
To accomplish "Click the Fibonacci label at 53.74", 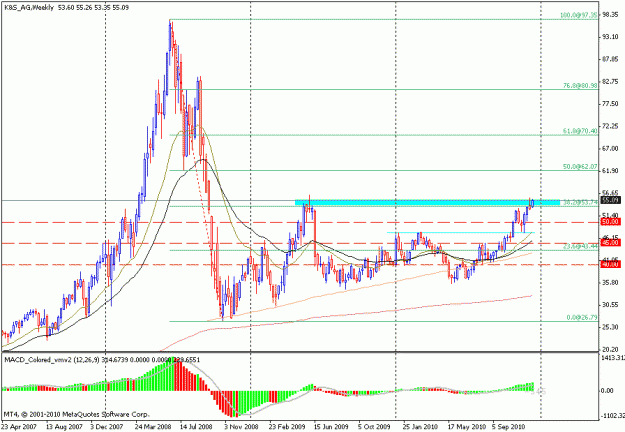I will (x=580, y=202).
